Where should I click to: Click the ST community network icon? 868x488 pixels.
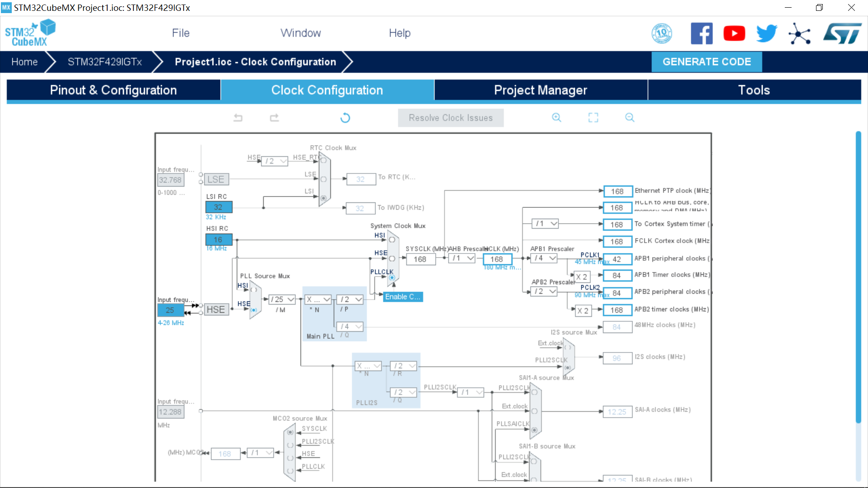click(799, 33)
